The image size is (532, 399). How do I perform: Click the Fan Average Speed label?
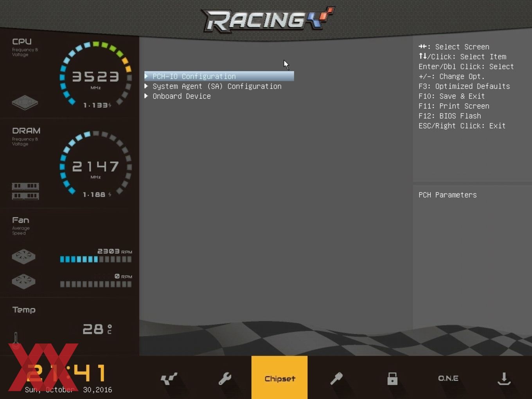[21, 226]
